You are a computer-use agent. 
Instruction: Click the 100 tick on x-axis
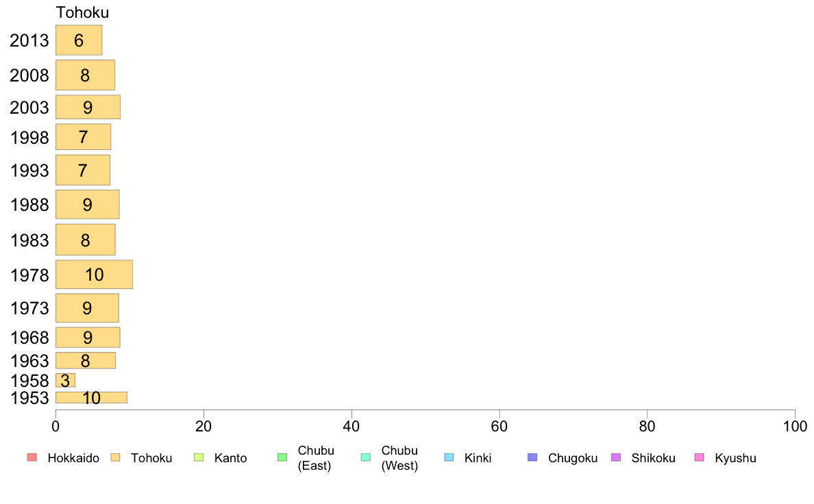coord(795,427)
